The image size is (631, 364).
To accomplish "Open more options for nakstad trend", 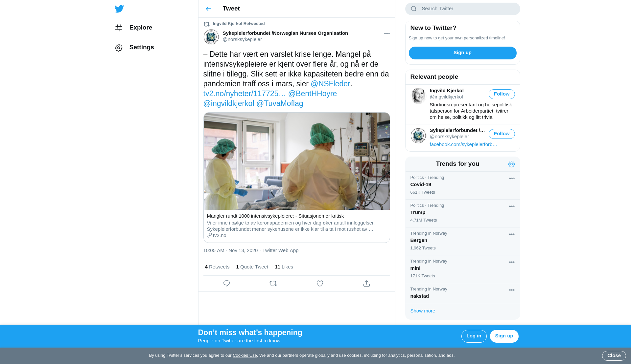I will tap(512, 290).
